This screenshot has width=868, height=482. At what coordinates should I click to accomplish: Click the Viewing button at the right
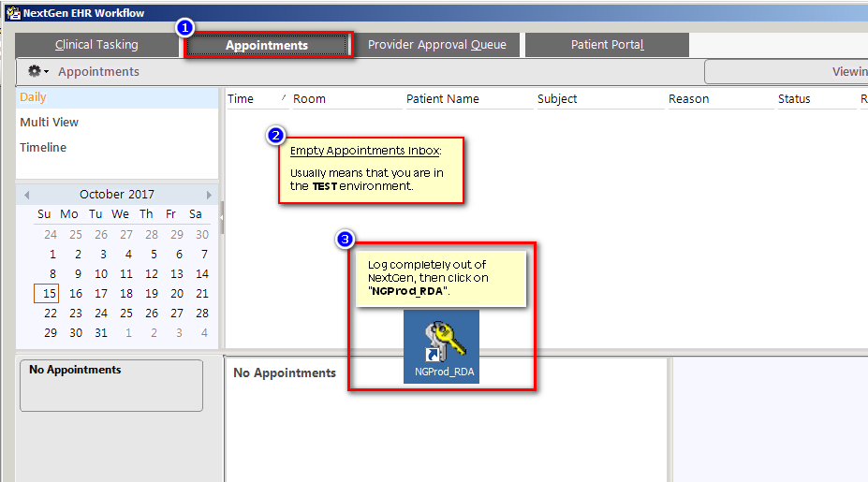[787, 72]
